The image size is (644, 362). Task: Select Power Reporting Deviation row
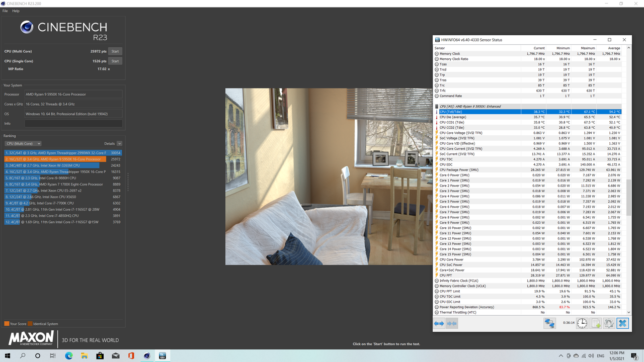coord(528,307)
